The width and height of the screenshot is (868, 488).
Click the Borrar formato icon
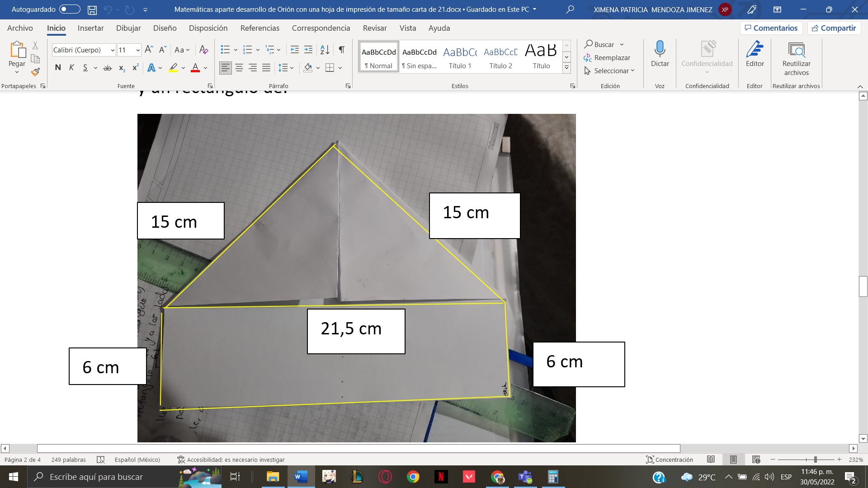pyautogui.click(x=203, y=50)
